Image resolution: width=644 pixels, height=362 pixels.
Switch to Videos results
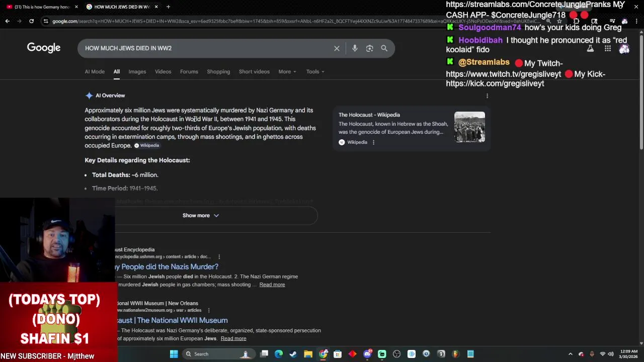point(163,71)
